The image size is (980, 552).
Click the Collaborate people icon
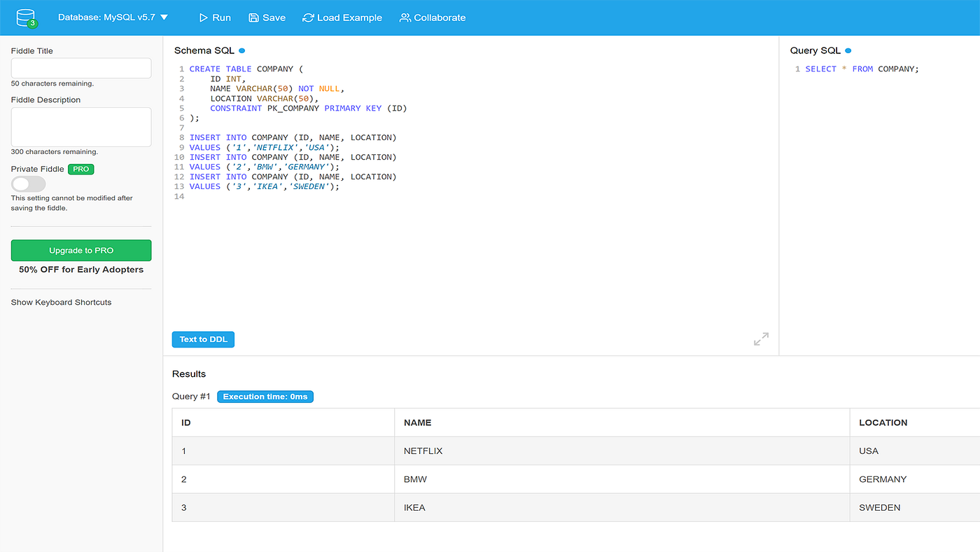point(405,18)
